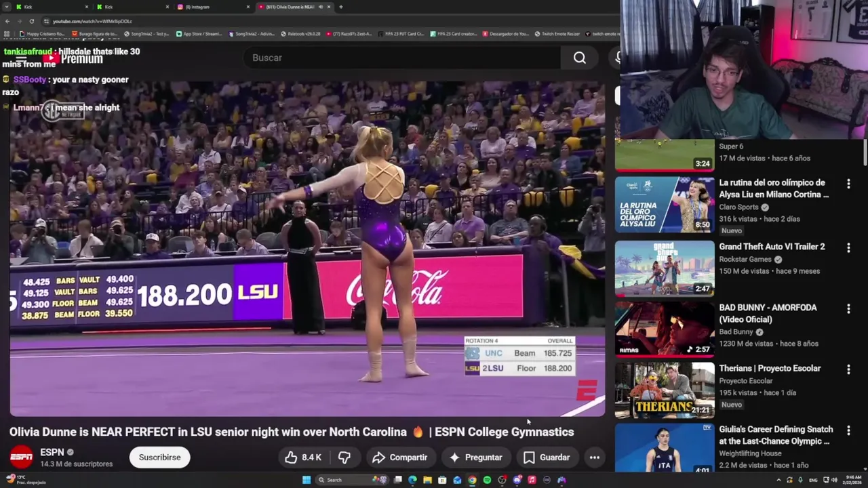This screenshot has width=868, height=488.
Task: Open Discord from taskbar
Action: click(517, 480)
